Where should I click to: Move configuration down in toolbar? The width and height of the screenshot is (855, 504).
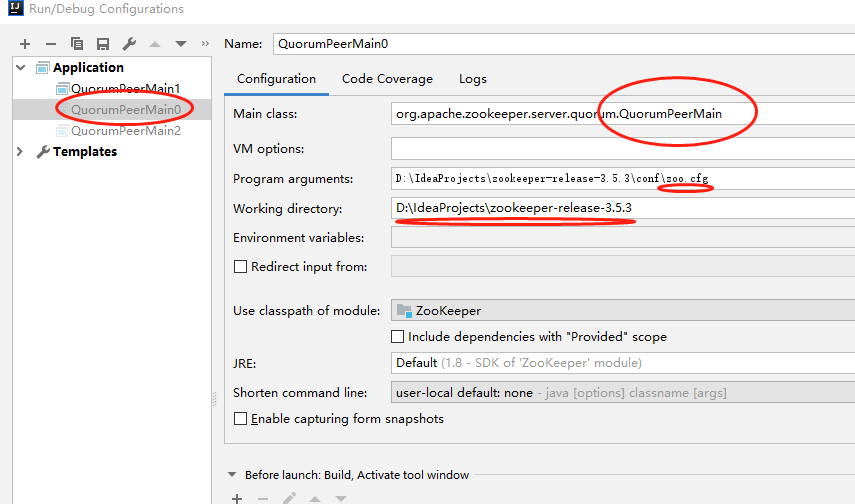click(181, 44)
